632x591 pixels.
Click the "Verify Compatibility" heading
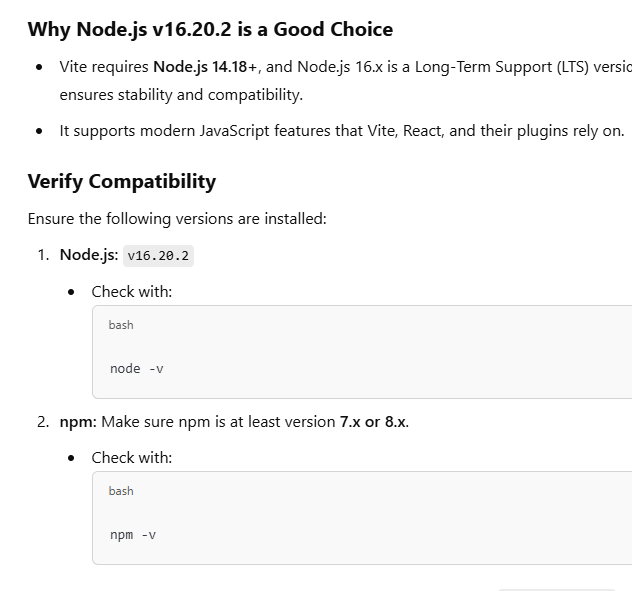coord(121,181)
